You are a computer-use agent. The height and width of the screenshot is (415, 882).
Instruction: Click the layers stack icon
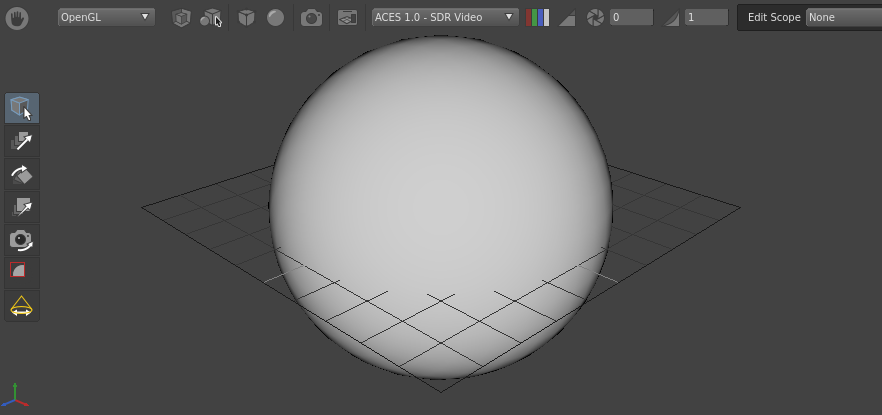(347, 18)
